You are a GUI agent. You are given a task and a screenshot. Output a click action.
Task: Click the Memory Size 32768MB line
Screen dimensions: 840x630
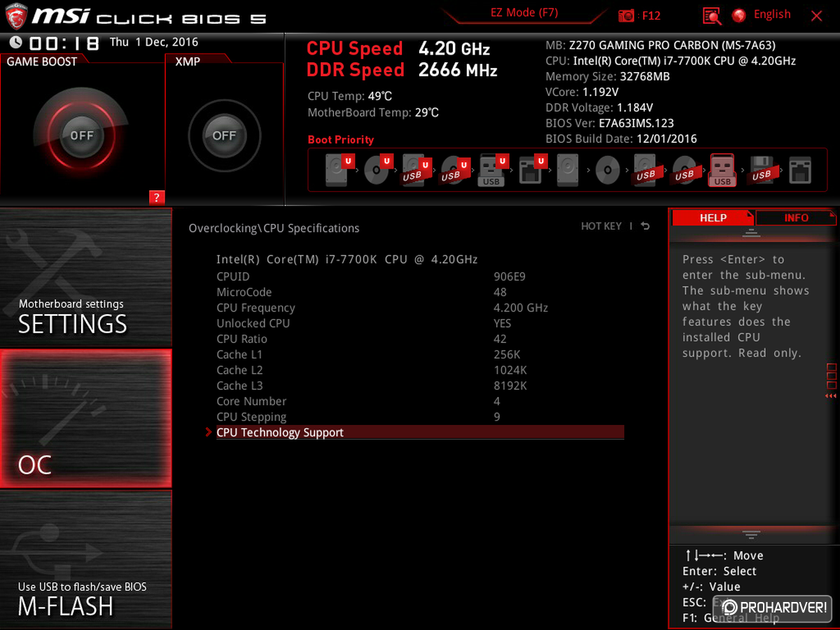click(608, 76)
